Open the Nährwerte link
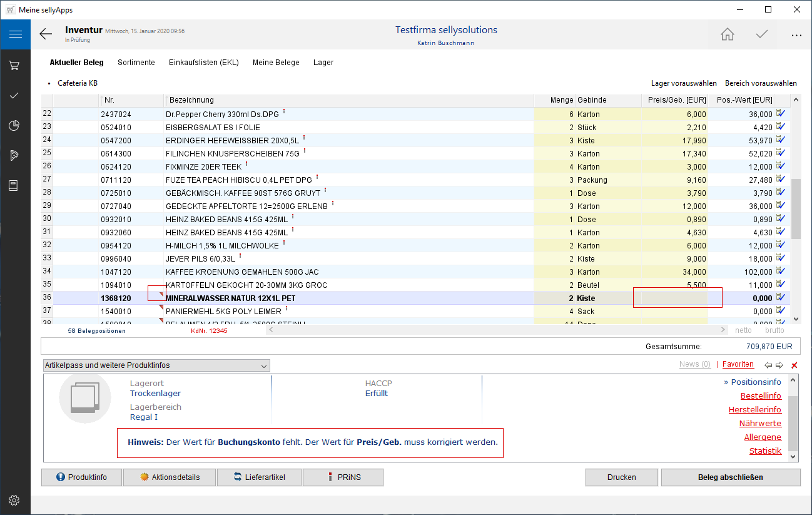 [760, 424]
